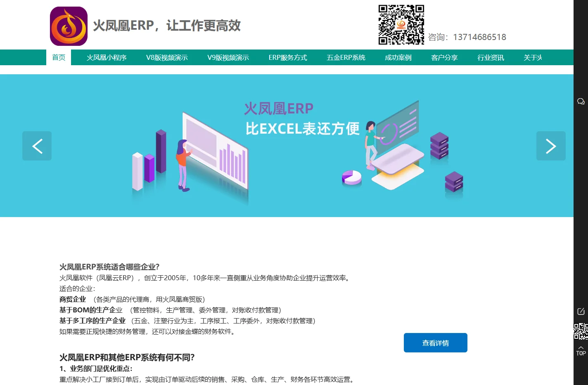Click bold text 基于BOM的生产企业
Screen dimensions: 588x385
pyautogui.click(x=91, y=310)
